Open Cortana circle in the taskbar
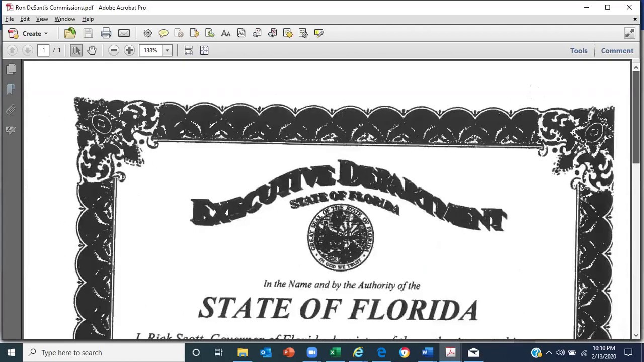This screenshot has height=362, width=644. 196,352
